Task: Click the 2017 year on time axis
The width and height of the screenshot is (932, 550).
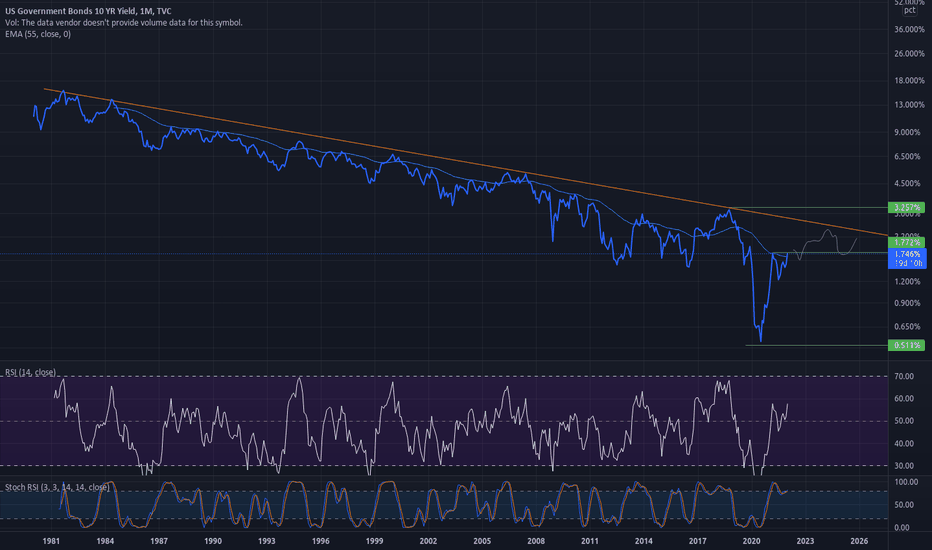Action: [697, 541]
